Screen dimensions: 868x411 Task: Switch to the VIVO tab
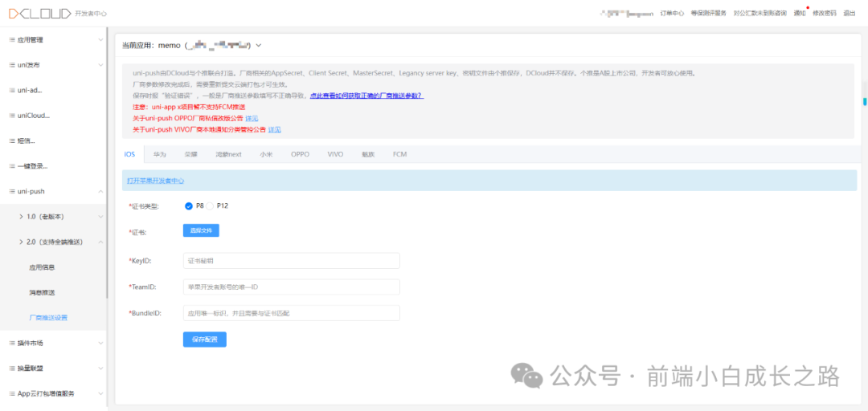coord(335,154)
